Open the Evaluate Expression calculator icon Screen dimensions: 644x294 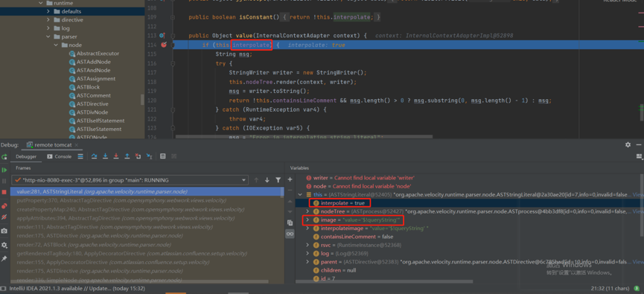(x=163, y=156)
